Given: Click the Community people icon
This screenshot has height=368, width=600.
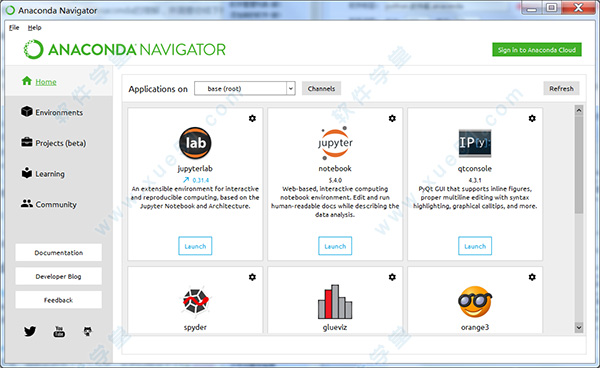Looking at the screenshot, I should click(x=27, y=204).
